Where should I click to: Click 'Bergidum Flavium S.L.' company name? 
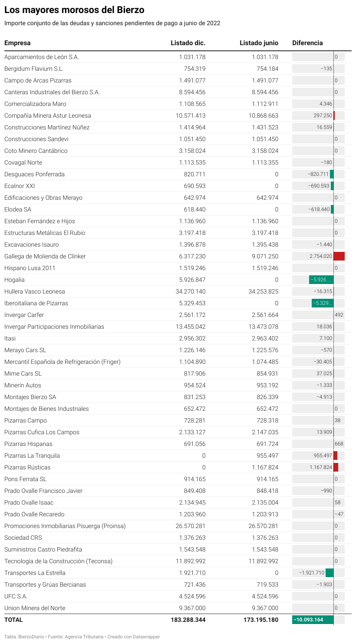click(x=34, y=69)
